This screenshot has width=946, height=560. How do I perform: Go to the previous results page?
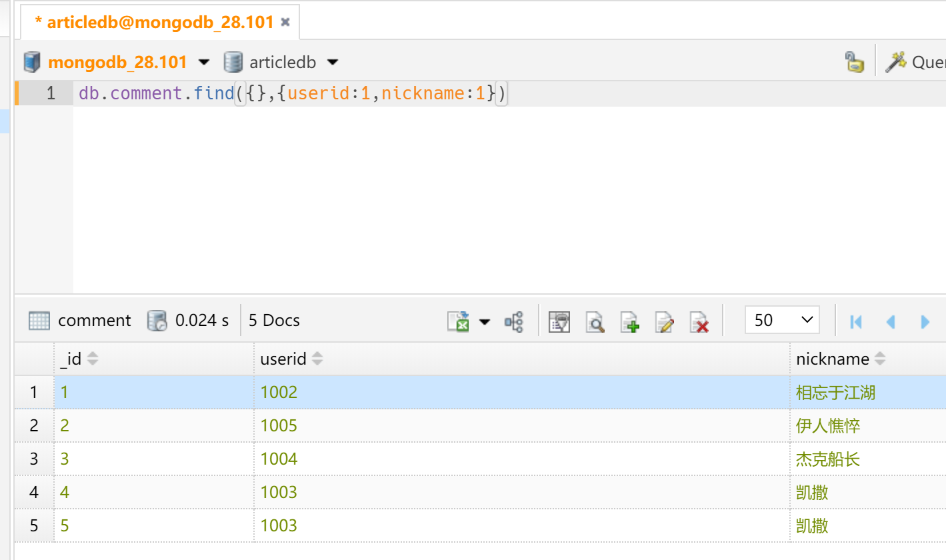click(890, 321)
